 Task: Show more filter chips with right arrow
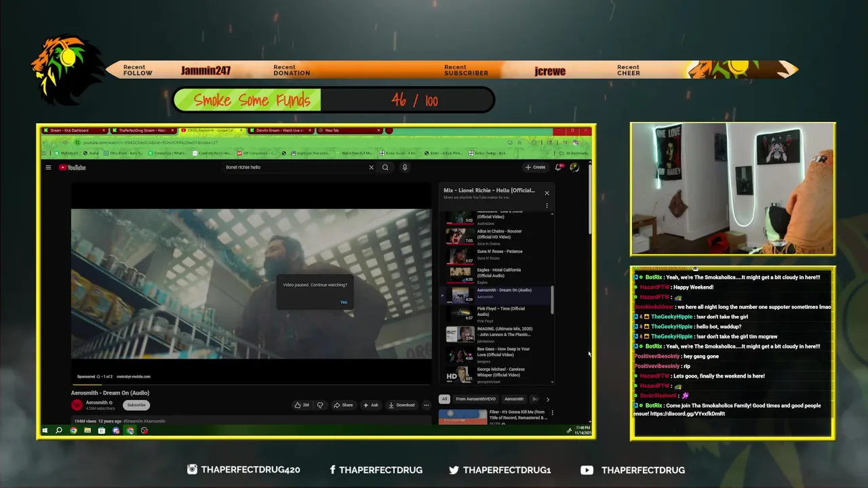(x=548, y=399)
